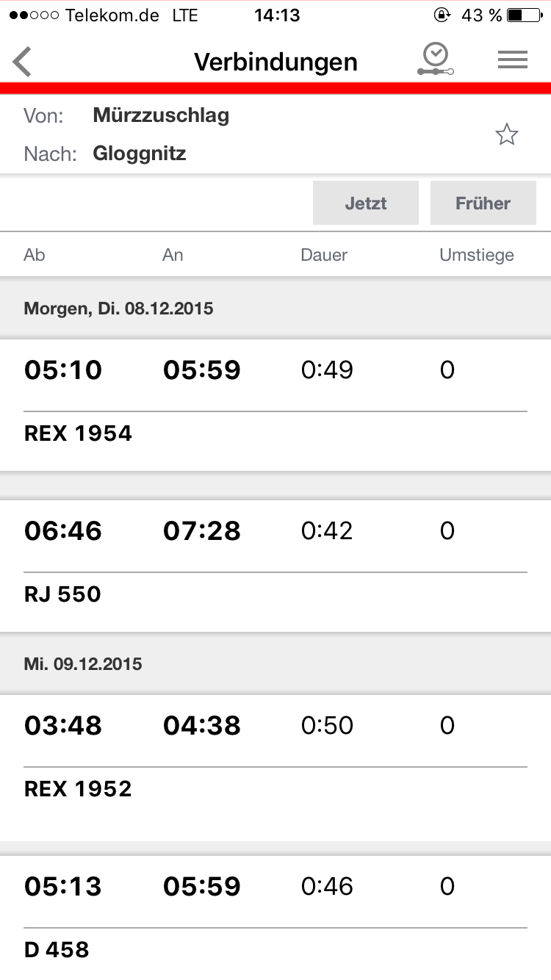
Task: Tap the Dauer column header
Action: 324,255
